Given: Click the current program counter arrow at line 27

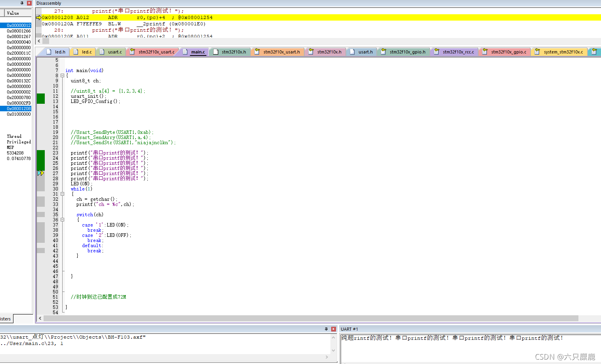Looking at the screenshot, I should [41, 173].
